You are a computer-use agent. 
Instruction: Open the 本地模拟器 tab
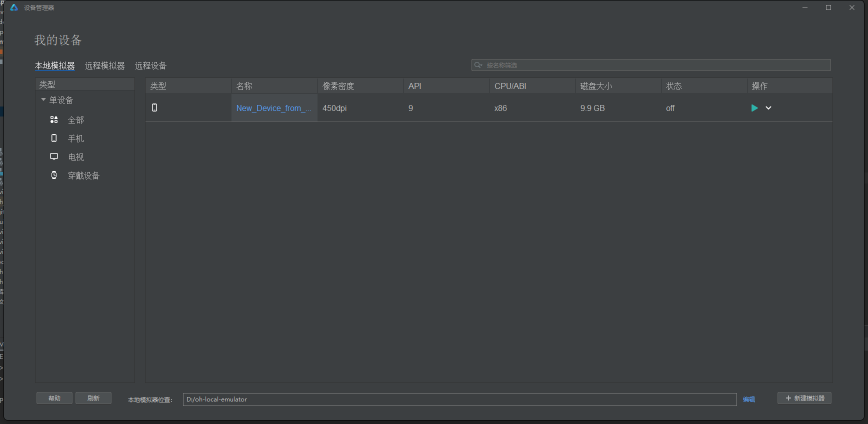coord(55,65)
